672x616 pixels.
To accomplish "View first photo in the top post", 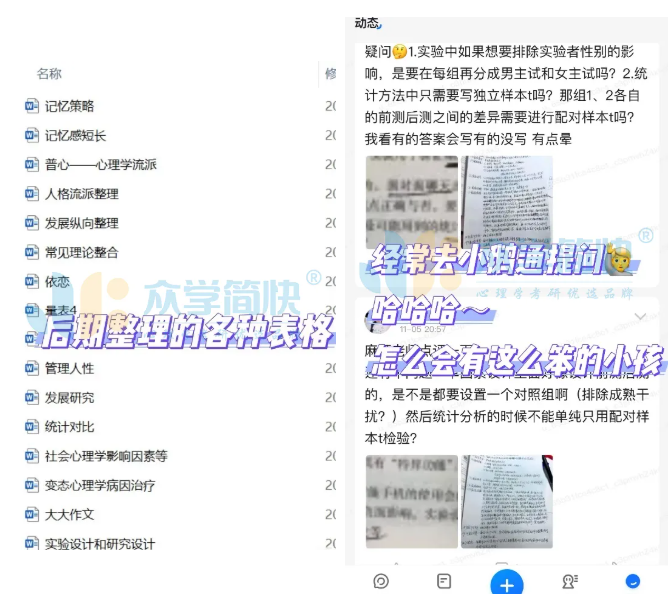I will [x=410, y=201].
